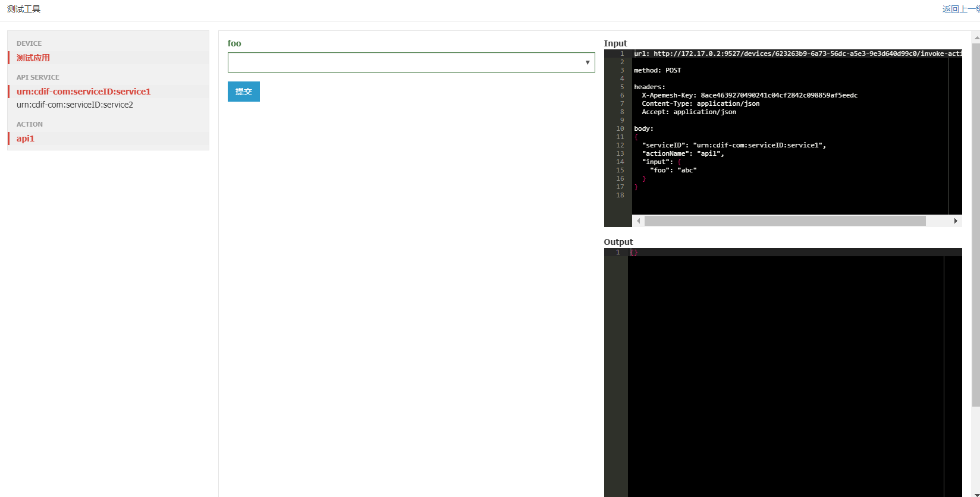This screenshot has width=980, height=497.
Task: Click the X-Apemesh-Key header line
Action: [749, 95]
